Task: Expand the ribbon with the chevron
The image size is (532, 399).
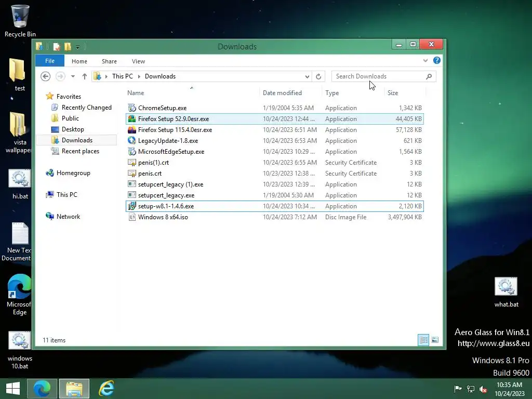Action: [x=425, y=60]
